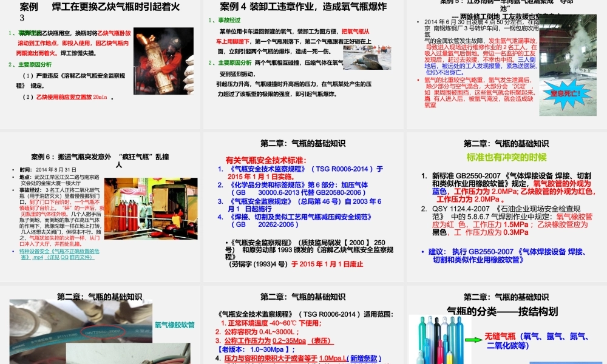Click the steel plant gas leak photo
The height and width of the screenshot is (364, 607).
[x=568, y=64]
